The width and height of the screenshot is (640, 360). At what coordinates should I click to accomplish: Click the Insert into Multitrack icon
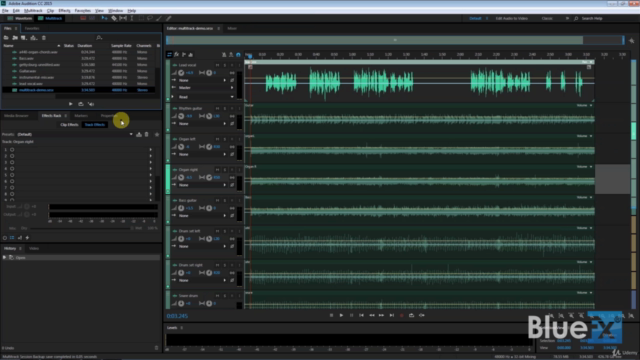click(33, 38)
